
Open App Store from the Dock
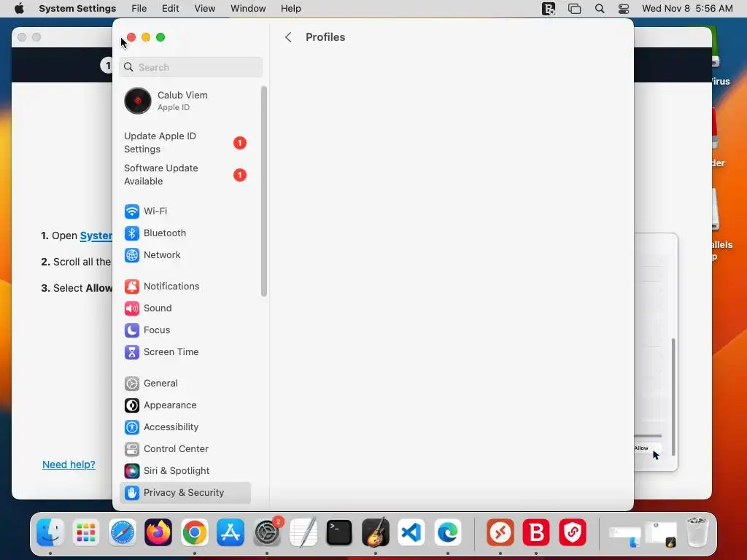pos(231,532)
